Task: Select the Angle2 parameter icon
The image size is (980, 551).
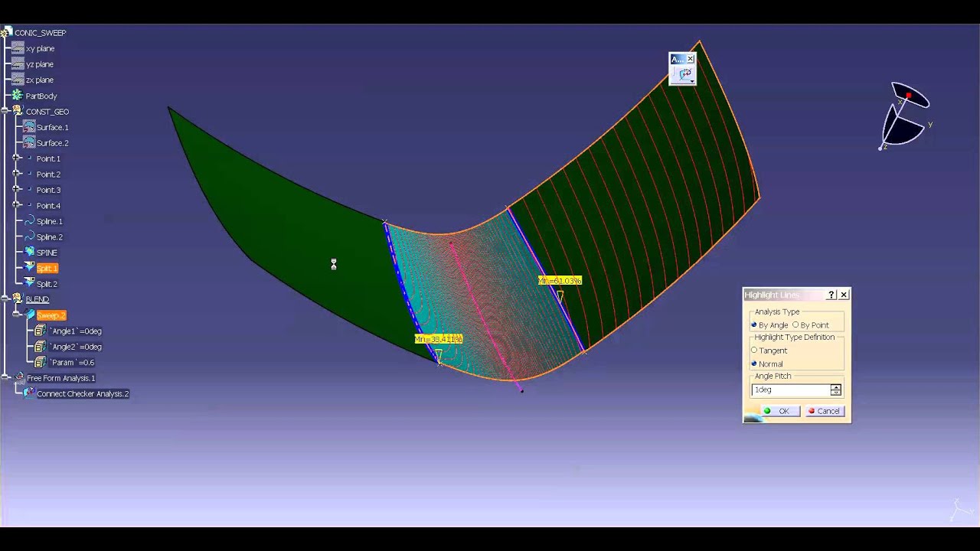Action: [x=40, y=347]
